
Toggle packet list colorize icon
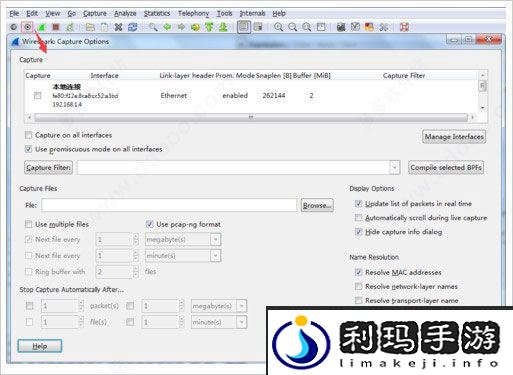click(244, 27)
